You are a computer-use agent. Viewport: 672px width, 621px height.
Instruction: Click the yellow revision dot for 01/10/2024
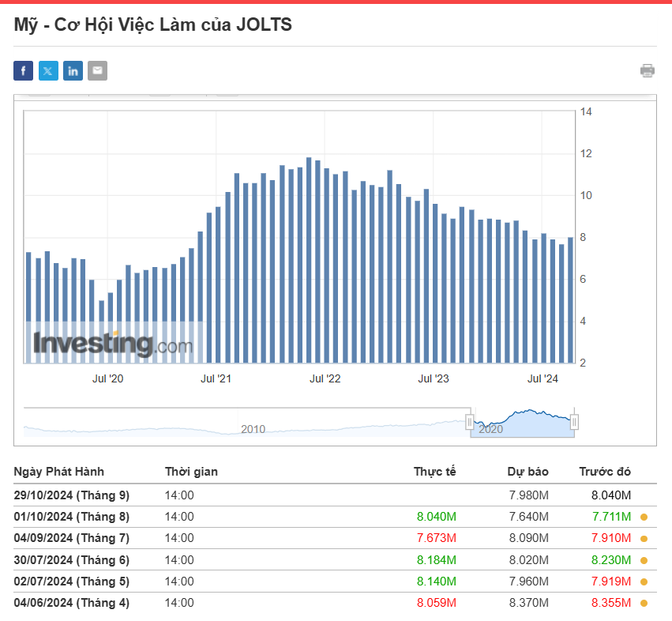click(644, 517)
